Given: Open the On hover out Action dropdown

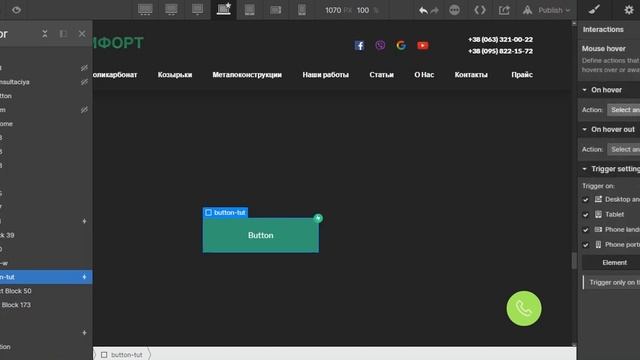Looking at the screenshot, I should [x=623, y=149].
